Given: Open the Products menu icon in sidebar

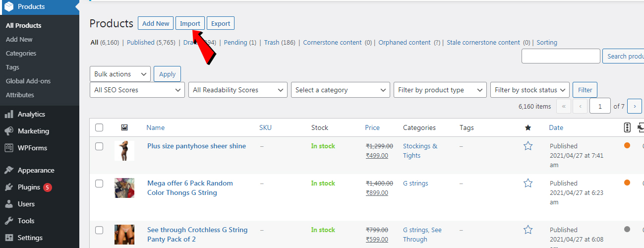Looking at the screenshot, I should click(x=9, y=7).
